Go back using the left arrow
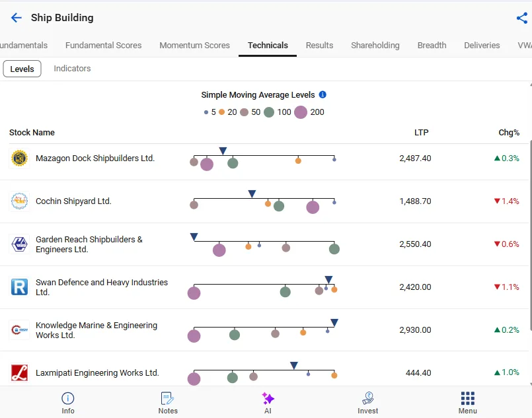The width and height of the screenshot is (532, 418). pyautogui.click(x=16, y=18)
